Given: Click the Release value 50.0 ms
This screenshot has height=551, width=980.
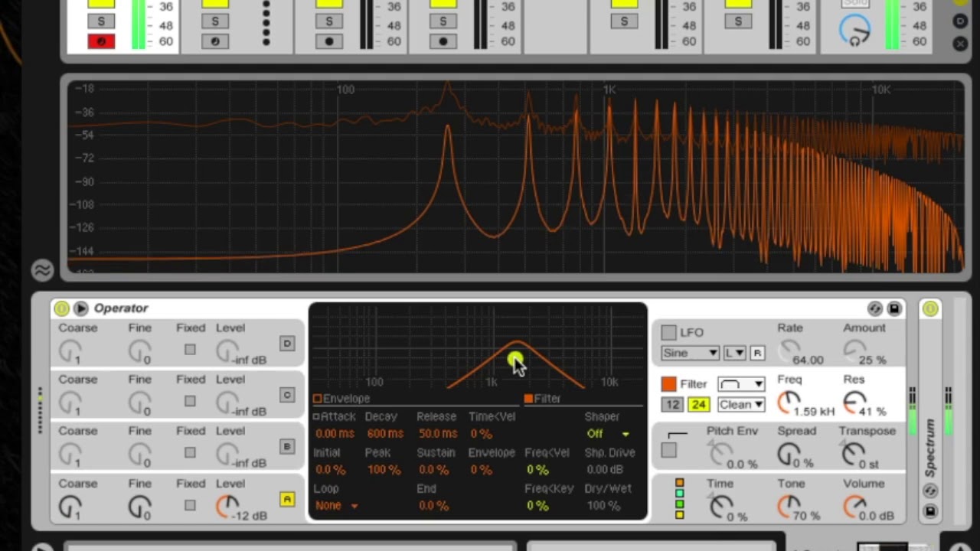Looking at the screenshot, I should coord(437,434).
